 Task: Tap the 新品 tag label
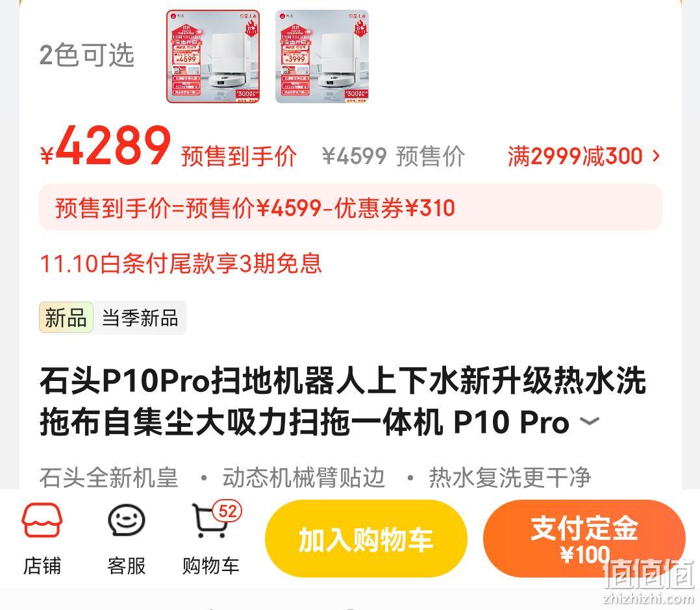pyautogui.click(x=66, y=318)
